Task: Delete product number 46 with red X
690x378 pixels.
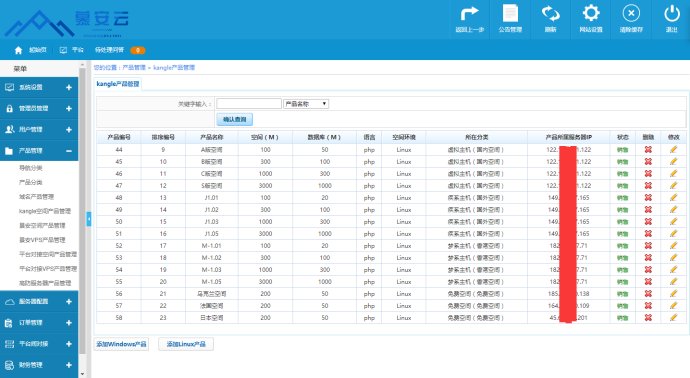Action: [648, 173]
